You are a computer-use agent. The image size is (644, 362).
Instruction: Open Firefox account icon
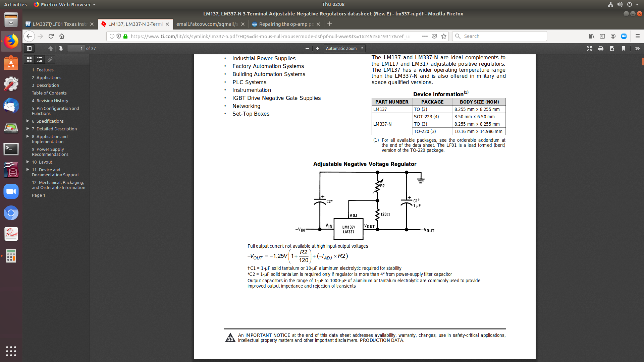(613, 36)
